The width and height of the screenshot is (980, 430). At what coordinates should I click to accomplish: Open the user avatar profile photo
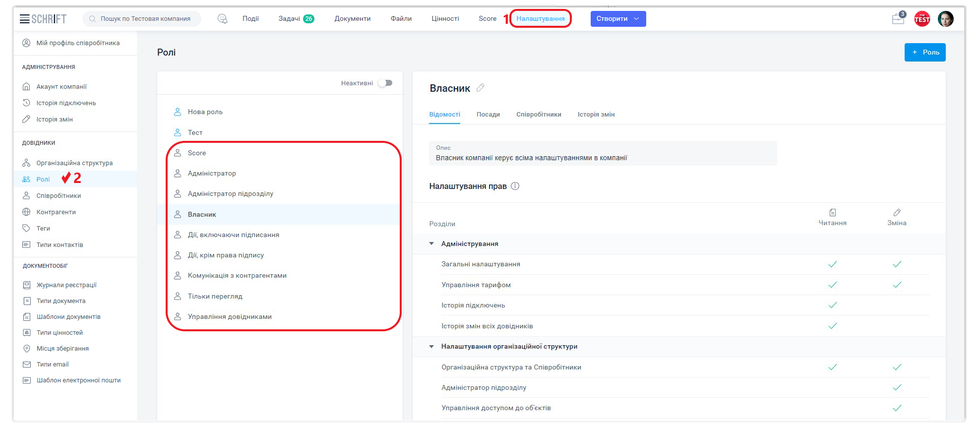pos(945,19)
